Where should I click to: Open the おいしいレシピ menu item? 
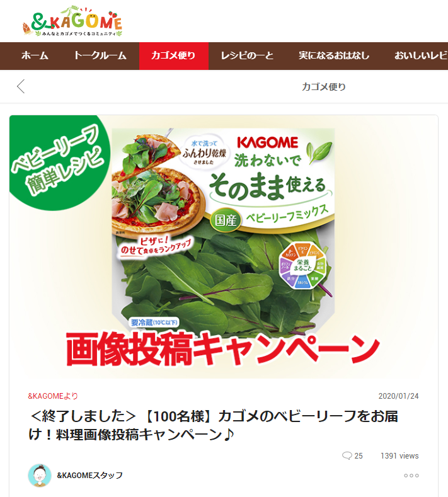tap(421, 56)
